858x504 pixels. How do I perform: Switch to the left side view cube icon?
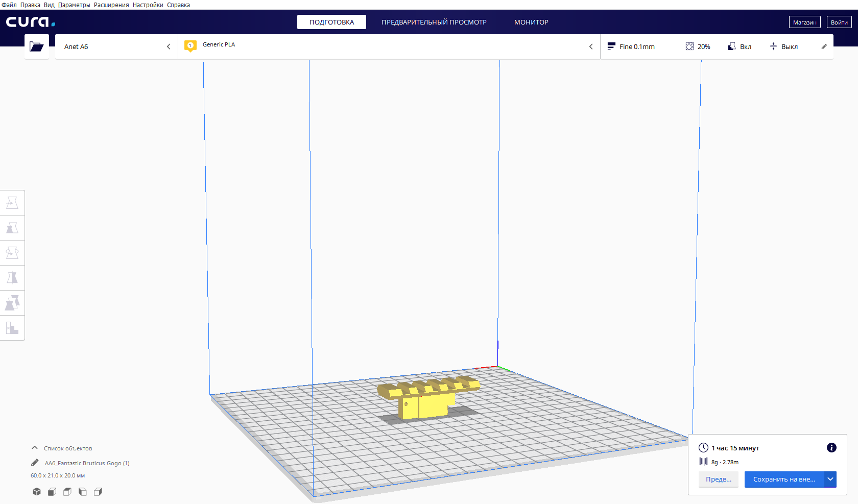click(x=83, y=492)
